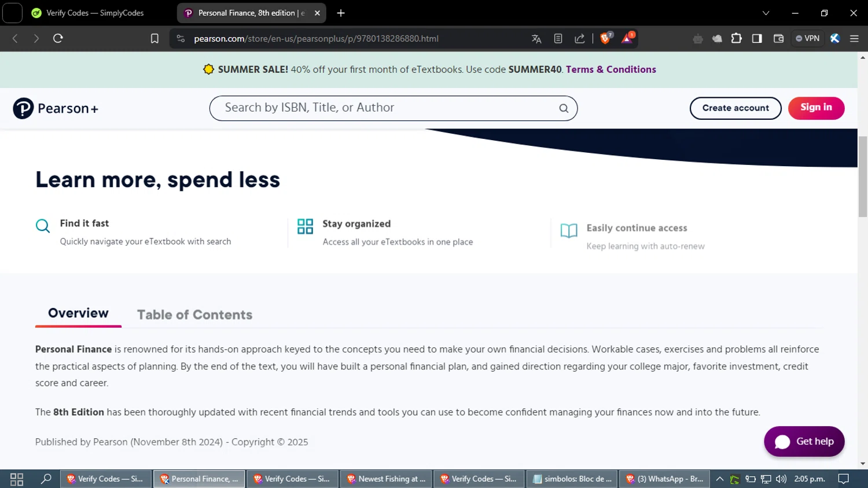Screen dimensions: 868x488
Task: Click the search magnifier icon in search box
Action: pos(564,108)
